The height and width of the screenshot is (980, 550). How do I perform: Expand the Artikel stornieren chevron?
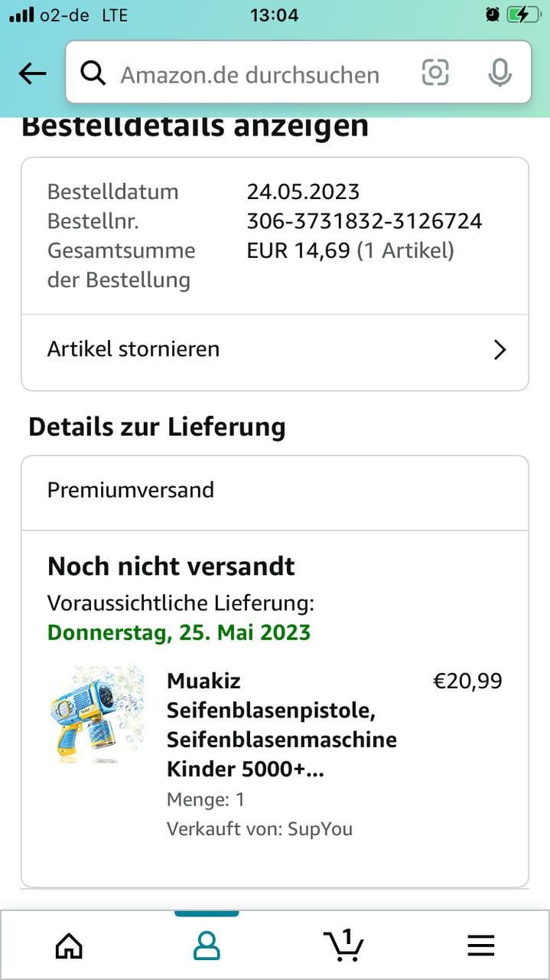(x=500, y=350)
